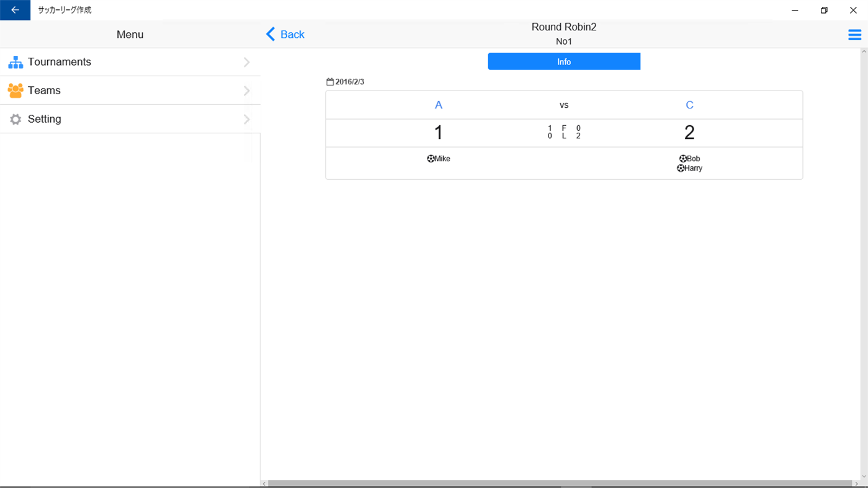Click the blue Back chevron icon
Viewport: 868px width, 488px height.
[x=271, y=34]
